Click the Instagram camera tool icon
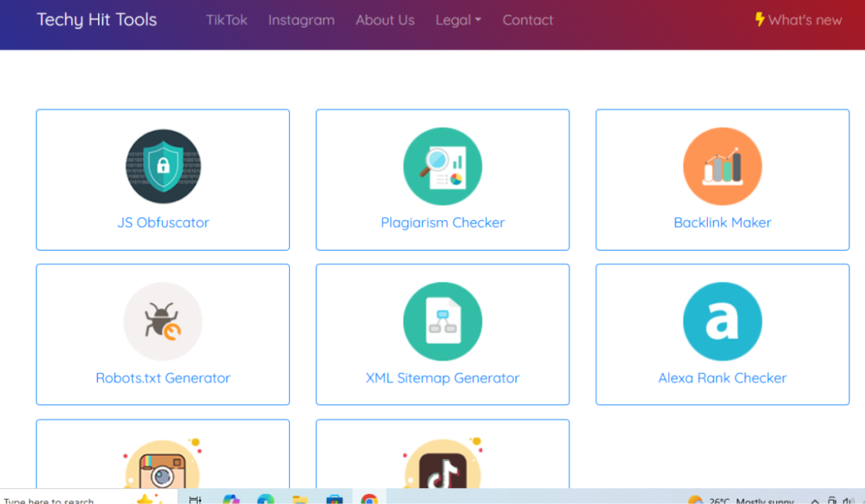865x504 pixels. [163, 469]
